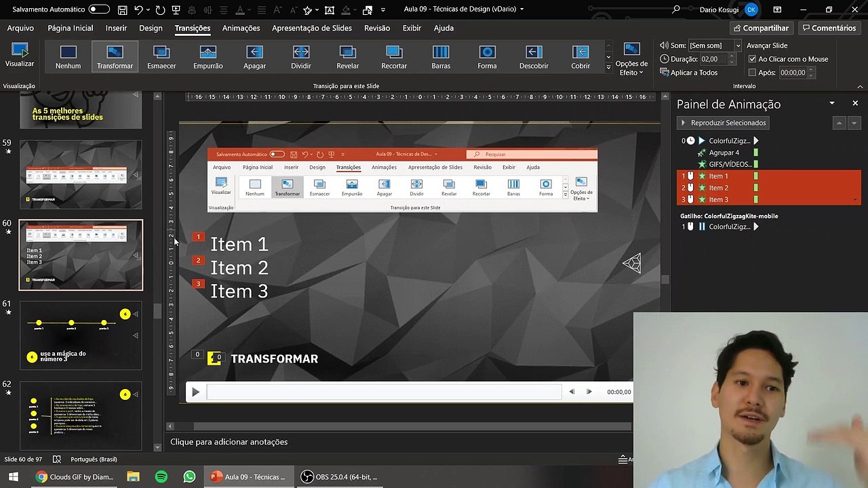Choose the Dividir transition

[x=301, y=57]
